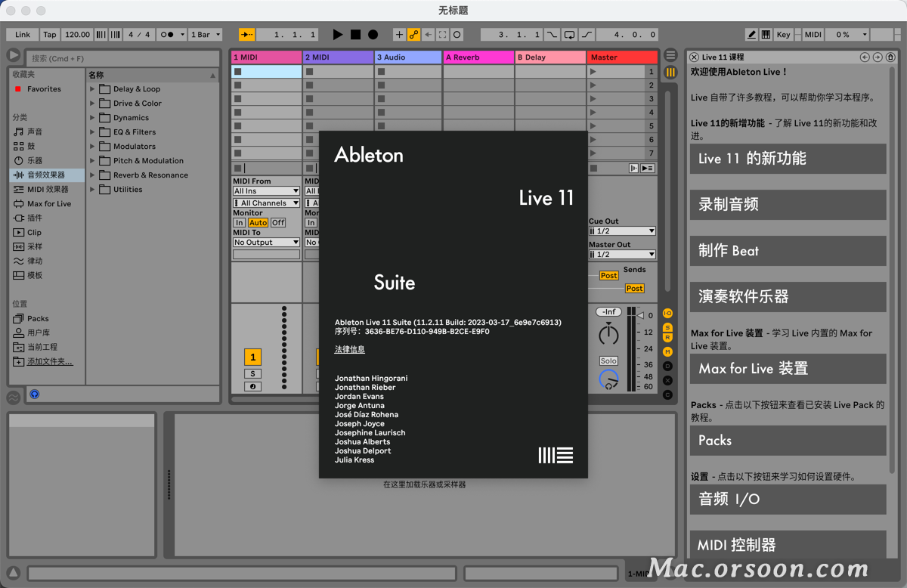This screenshot has width=907, height=588.
Task: Open the 1 Bar quantization dropdown
Action: click(206, 35)
